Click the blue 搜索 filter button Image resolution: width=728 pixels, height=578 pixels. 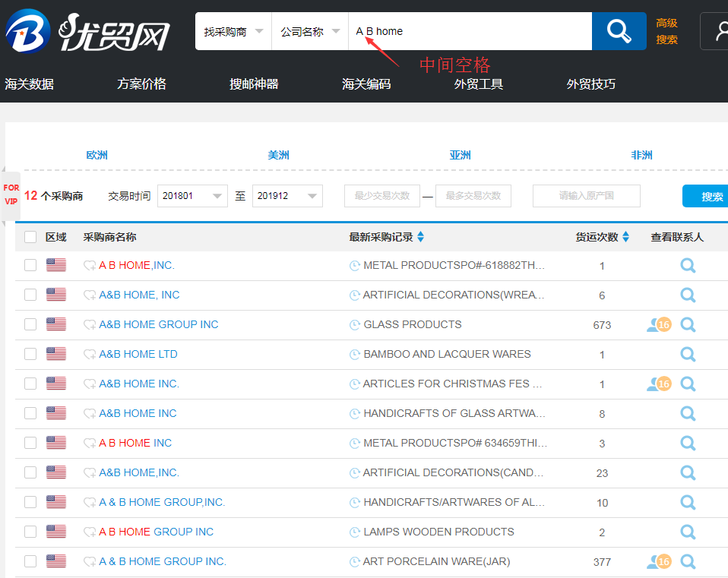point(706,196)
